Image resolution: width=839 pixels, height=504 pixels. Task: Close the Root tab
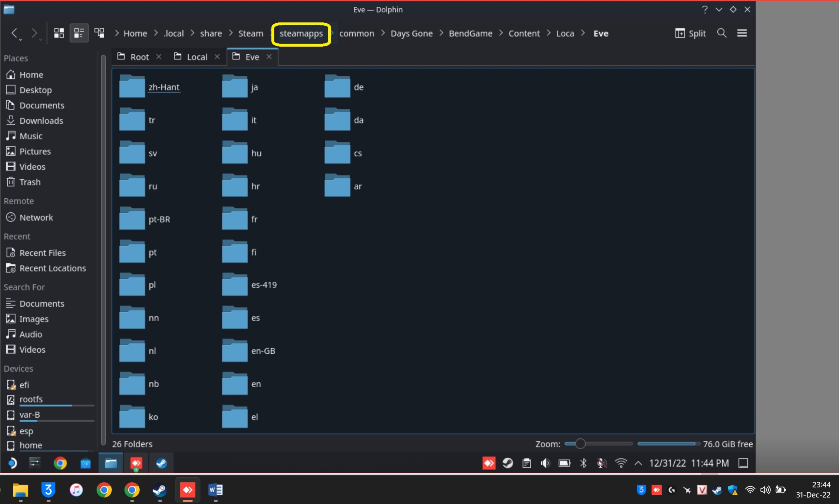158,57
